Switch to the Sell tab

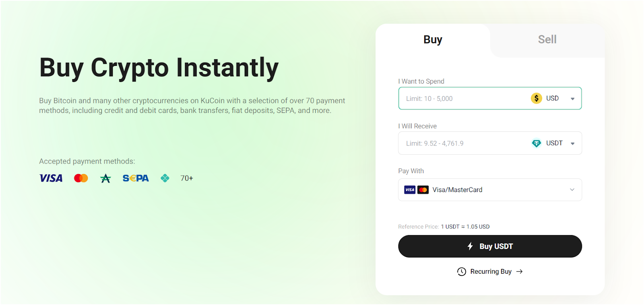point(547,40)
